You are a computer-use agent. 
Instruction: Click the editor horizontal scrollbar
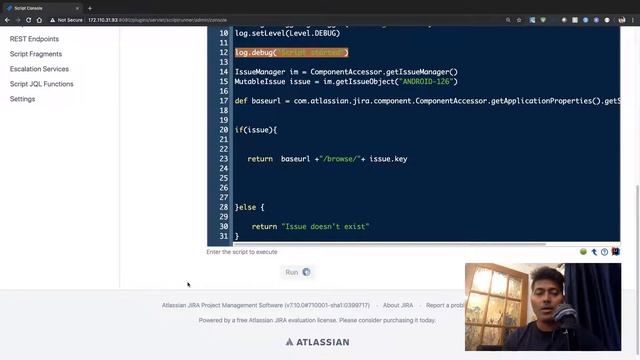(389, 244)
